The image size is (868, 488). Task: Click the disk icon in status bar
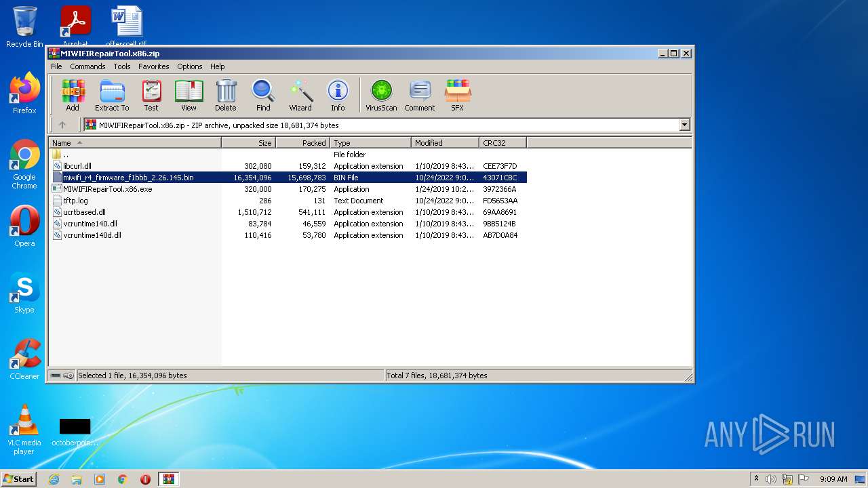pyautogui.click(x=56, y=375)
